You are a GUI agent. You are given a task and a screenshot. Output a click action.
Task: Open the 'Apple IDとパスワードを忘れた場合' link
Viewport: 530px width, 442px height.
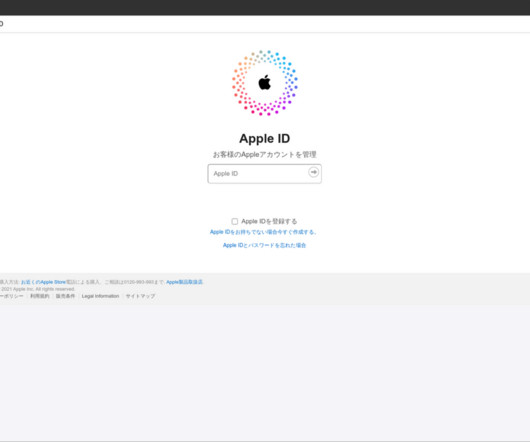264,245
